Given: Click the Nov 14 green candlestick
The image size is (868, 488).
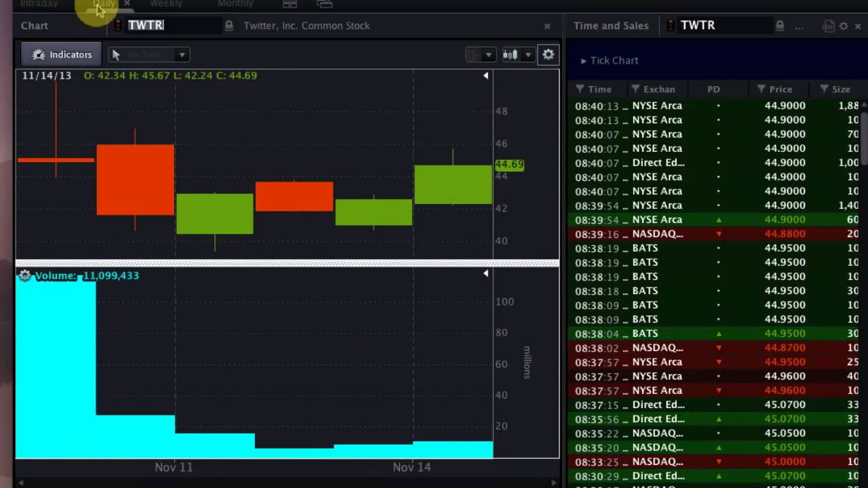Looking at the screenshot, I should tap(453, 184).
